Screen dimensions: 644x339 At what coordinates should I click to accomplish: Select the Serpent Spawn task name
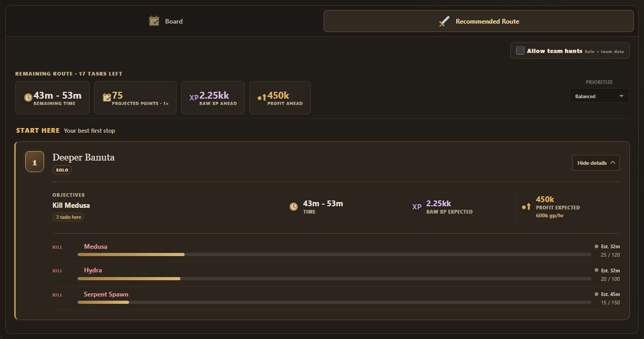pos(106,294)
